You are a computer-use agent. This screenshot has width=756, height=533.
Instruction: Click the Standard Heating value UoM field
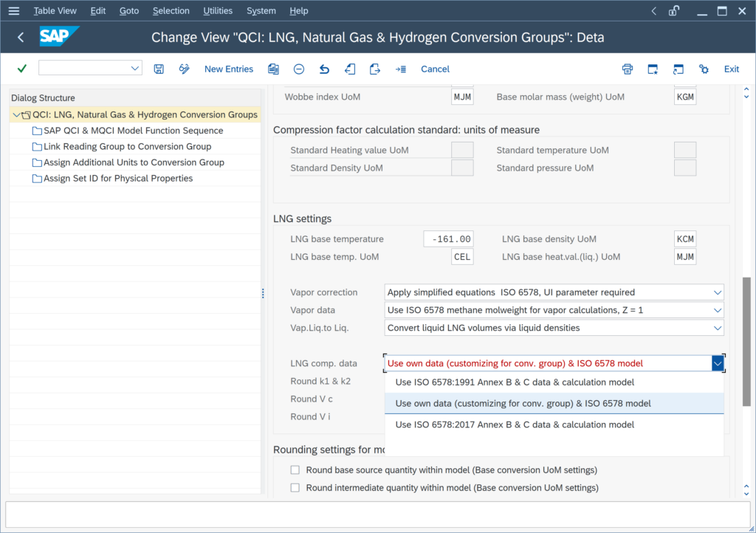[x=462, y=151]
